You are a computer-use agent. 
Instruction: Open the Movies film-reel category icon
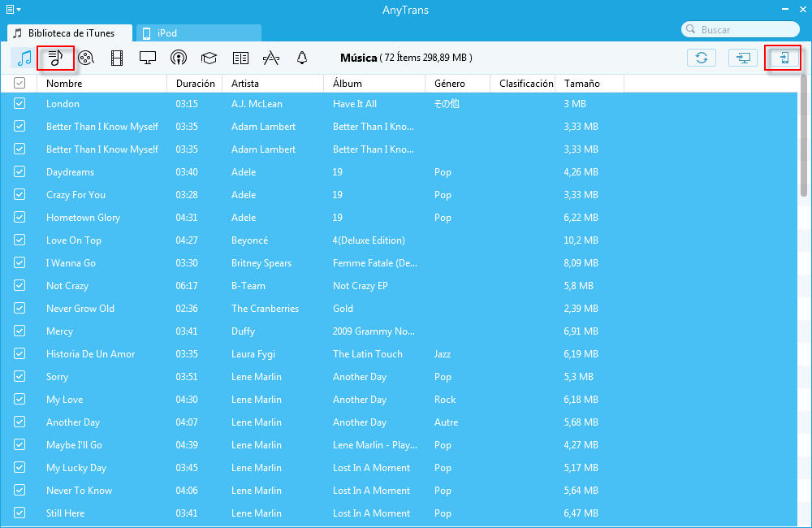click(x=86, y=58)
